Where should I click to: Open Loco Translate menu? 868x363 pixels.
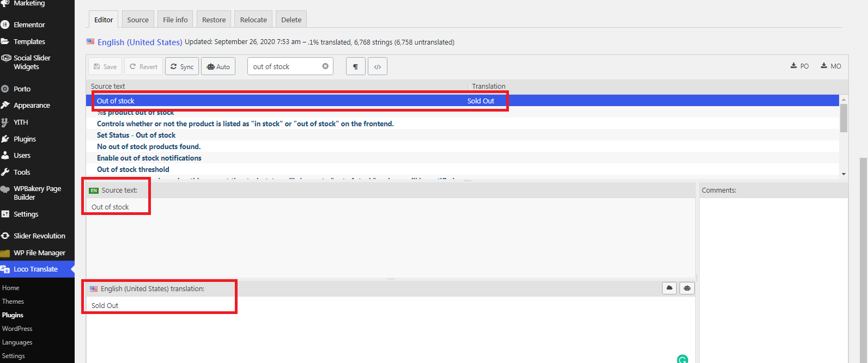coord(37,269)
